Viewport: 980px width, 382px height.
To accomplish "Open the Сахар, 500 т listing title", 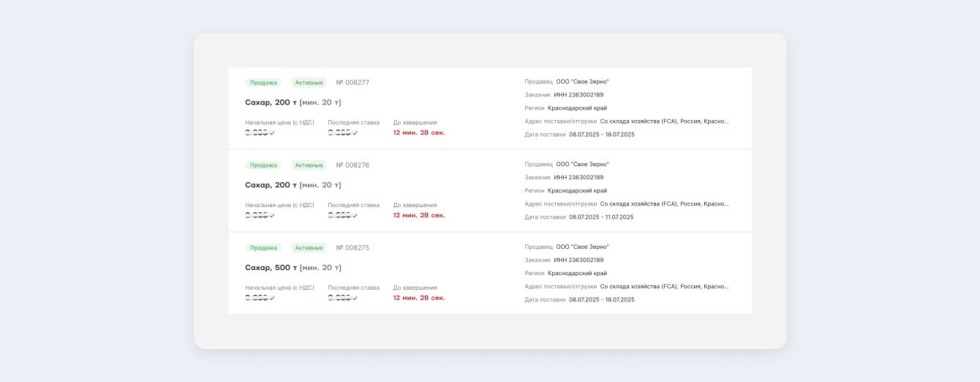I will [293, 268].
